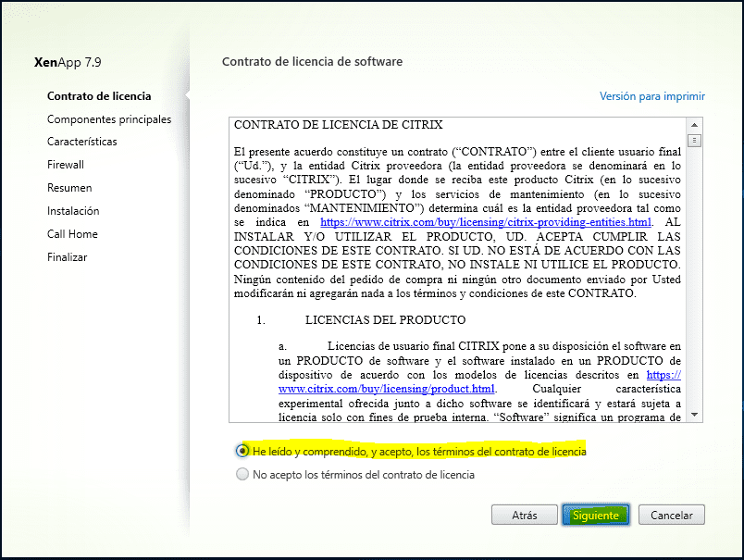Go to 'Componentes principales' step
The height and width of the screenshot is (560, 744).
click(x=109, y=118)
